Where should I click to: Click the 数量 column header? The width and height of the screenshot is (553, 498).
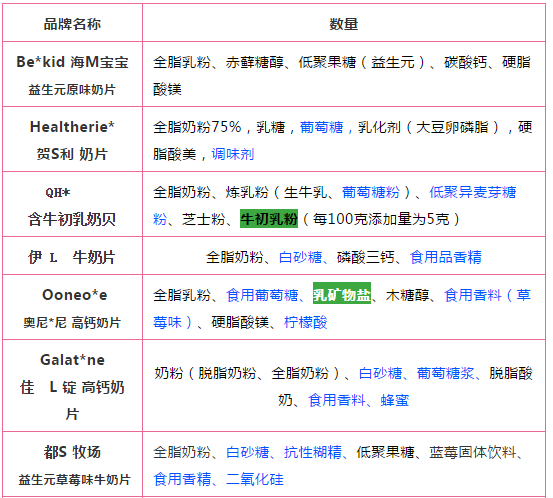coord(344,24)
